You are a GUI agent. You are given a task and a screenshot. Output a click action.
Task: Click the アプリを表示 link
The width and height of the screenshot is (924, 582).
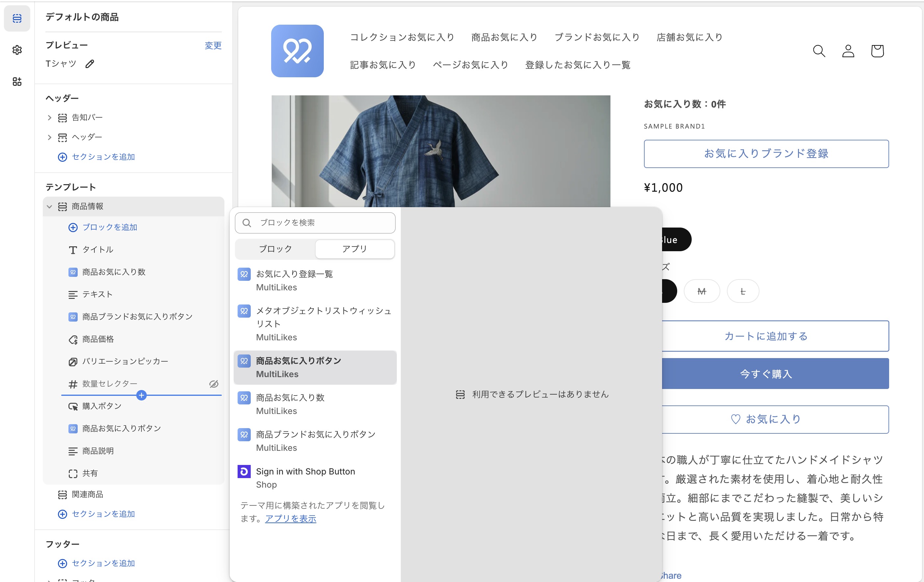point(291,518)
